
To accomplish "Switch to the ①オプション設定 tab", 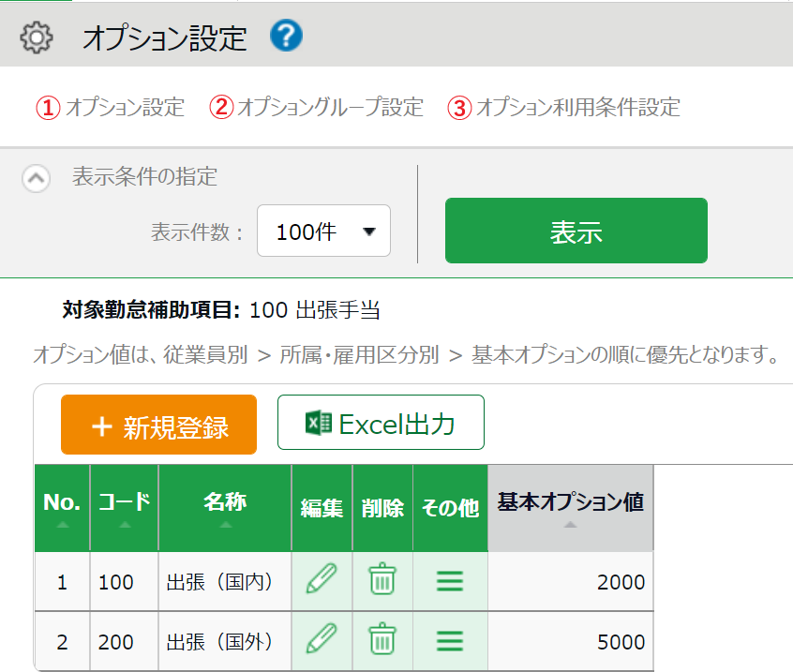I will (x=111, y=108).
